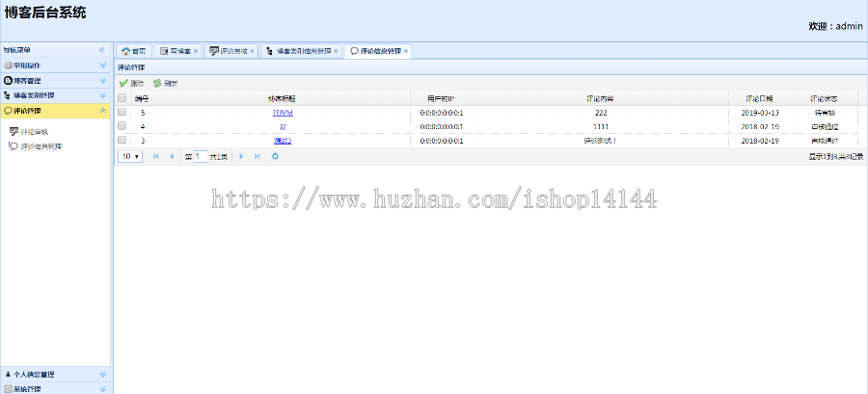Collapse the 评论管理 sidebar section

(102, 111)
